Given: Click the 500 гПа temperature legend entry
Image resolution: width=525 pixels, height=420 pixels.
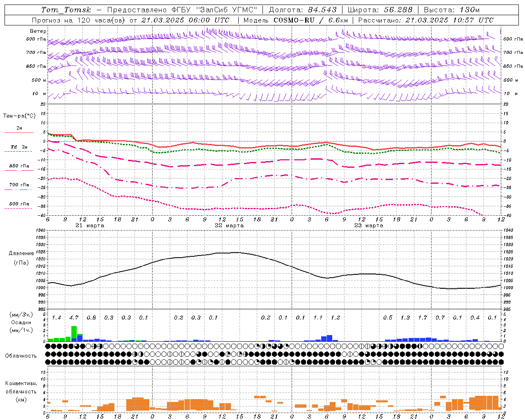Looking at the screenshot, I should pyautogui.click(x=19, y=203).
